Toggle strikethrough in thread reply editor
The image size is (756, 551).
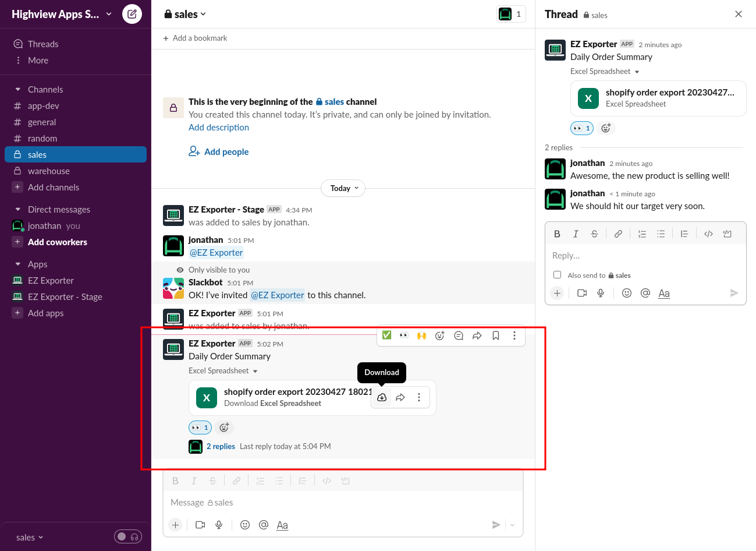tap(594, 234)
